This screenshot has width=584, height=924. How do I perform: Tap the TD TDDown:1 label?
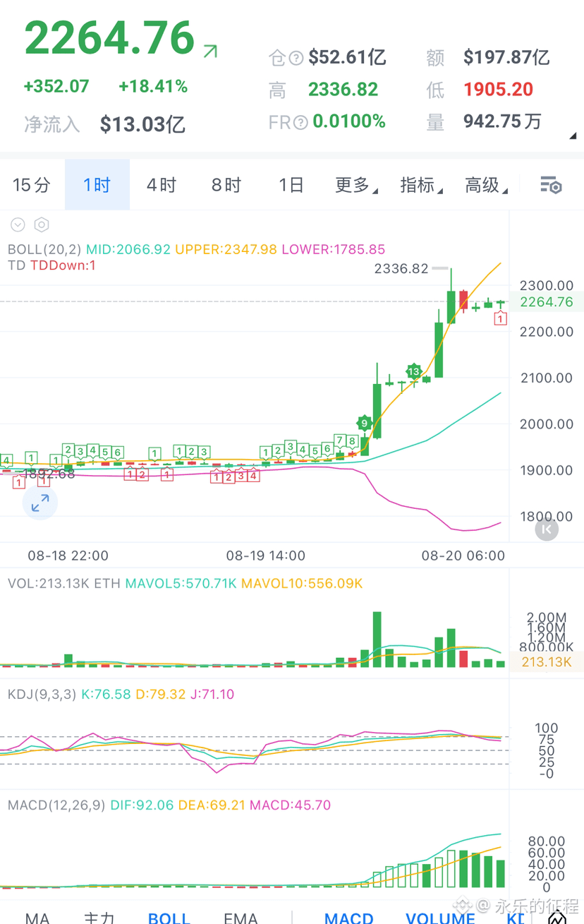[51, 265]
